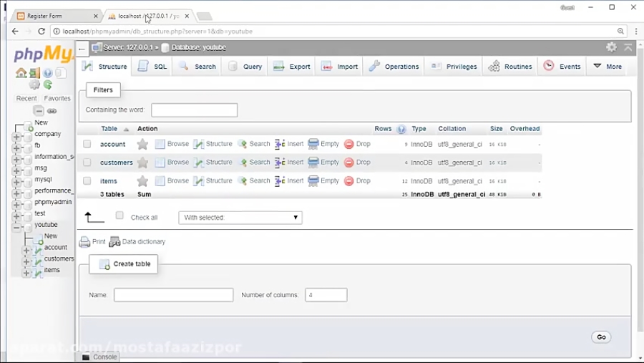Open the Export tab

pyautogui.click(x=292, y=67)
